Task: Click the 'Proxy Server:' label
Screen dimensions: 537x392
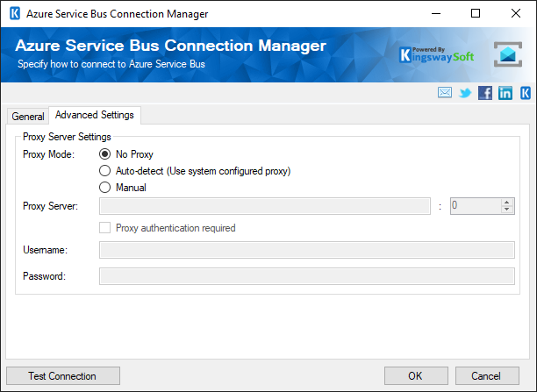Action: [x=50, y=206]
